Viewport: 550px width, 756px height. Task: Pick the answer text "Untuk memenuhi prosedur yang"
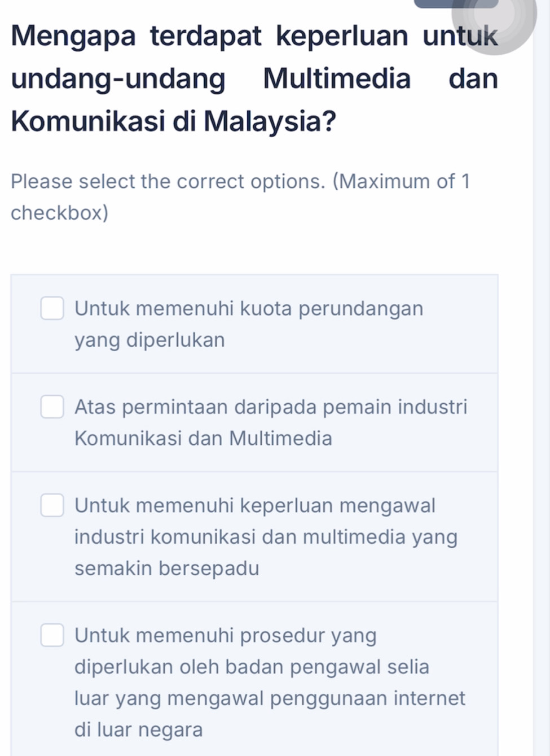point(226,636)
